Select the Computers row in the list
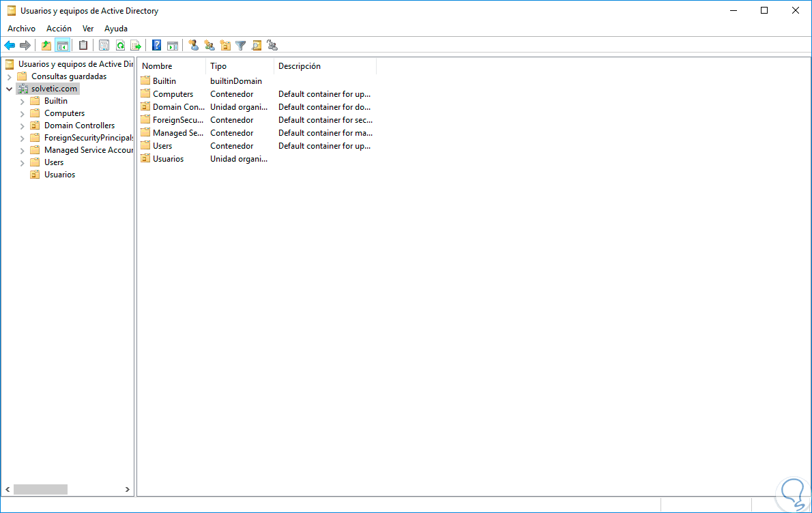The width and height of the screenshot is (812, 513). coord(257,93)
